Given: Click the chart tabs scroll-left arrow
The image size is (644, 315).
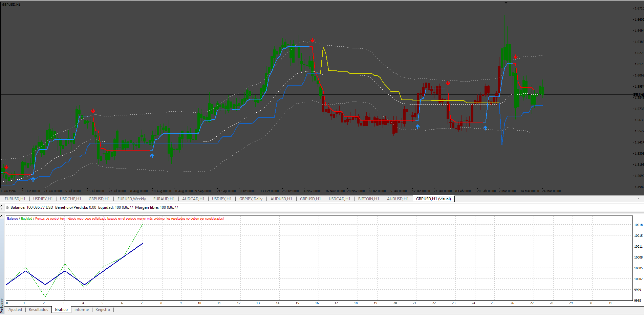Looking at the screenshot, I should pos(639,199).
